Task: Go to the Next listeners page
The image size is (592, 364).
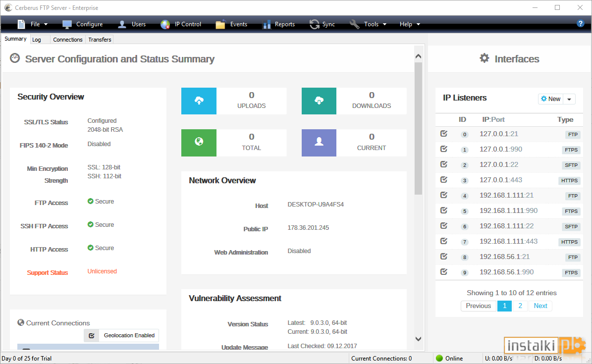Action: [540, 306]
